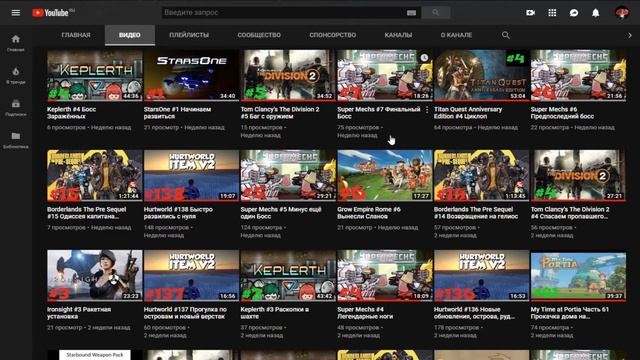Open The Division 2 #4 thumbnail
The width and height of the screenshot is (640, 360).
coord(578,175)
